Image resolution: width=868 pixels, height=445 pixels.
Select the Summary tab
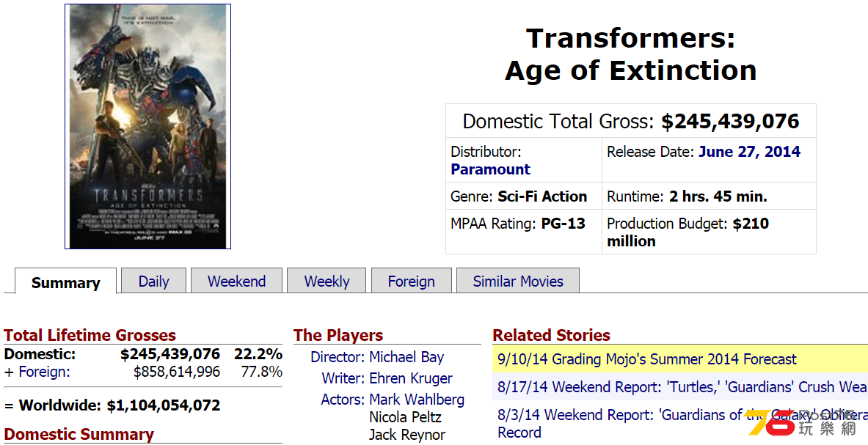(x=66, y=282)
